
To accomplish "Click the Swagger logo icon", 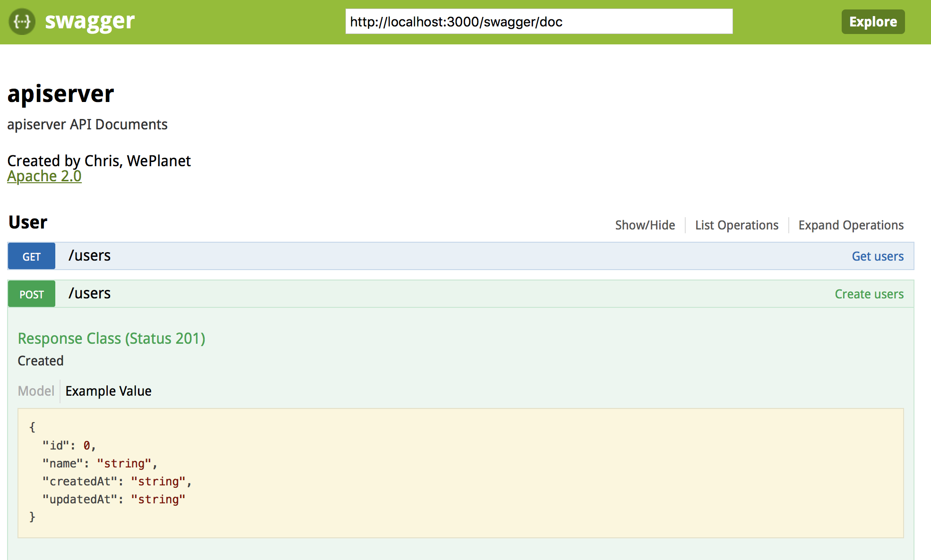I will tap(22, 22).
